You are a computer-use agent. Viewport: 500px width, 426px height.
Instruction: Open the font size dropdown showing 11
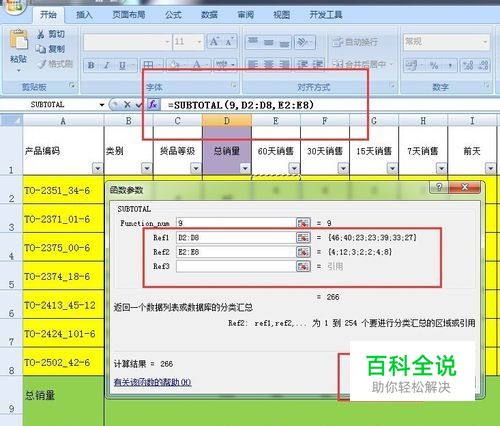pos(199,42)
